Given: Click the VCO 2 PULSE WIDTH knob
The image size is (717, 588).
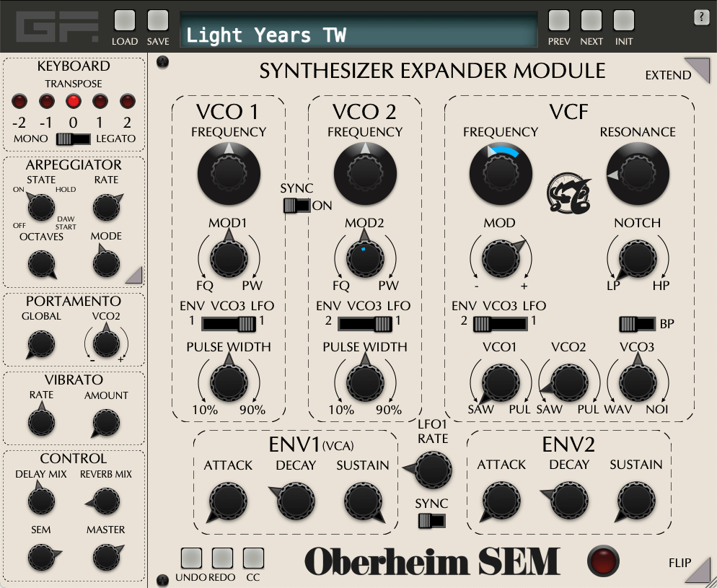Looking at the screenshot, I should pyautogui.click(x=365, y=382).
